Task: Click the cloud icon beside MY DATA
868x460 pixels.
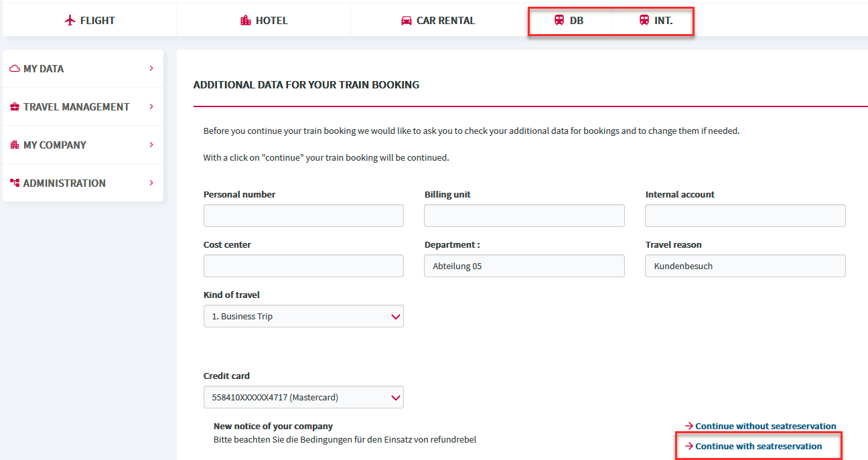Action: pos(15,68)
